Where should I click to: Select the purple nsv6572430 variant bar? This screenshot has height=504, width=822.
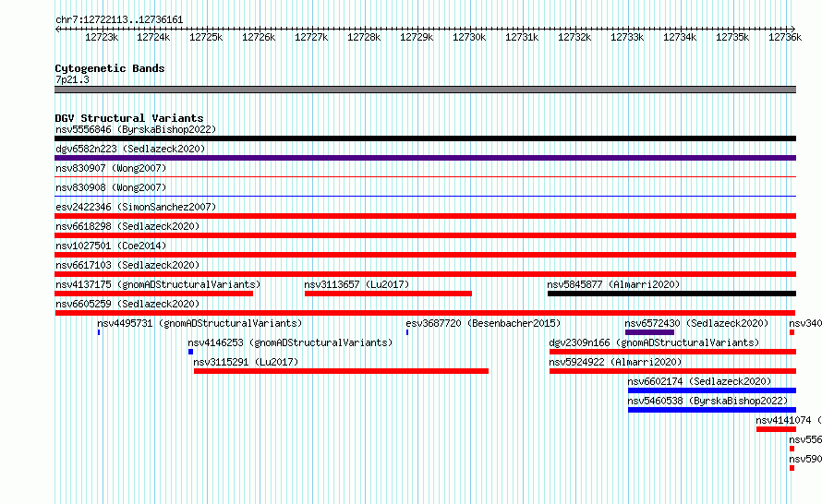coord(649,332)
